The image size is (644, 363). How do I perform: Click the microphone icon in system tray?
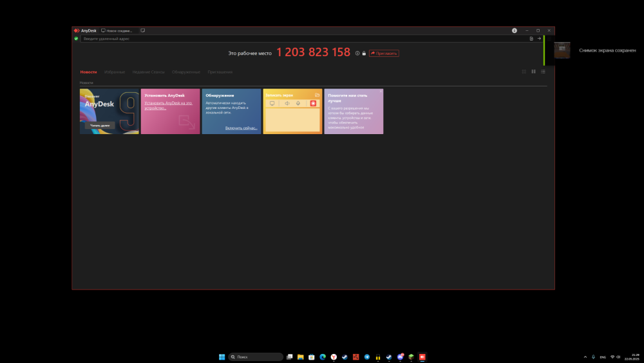(593, 357)
